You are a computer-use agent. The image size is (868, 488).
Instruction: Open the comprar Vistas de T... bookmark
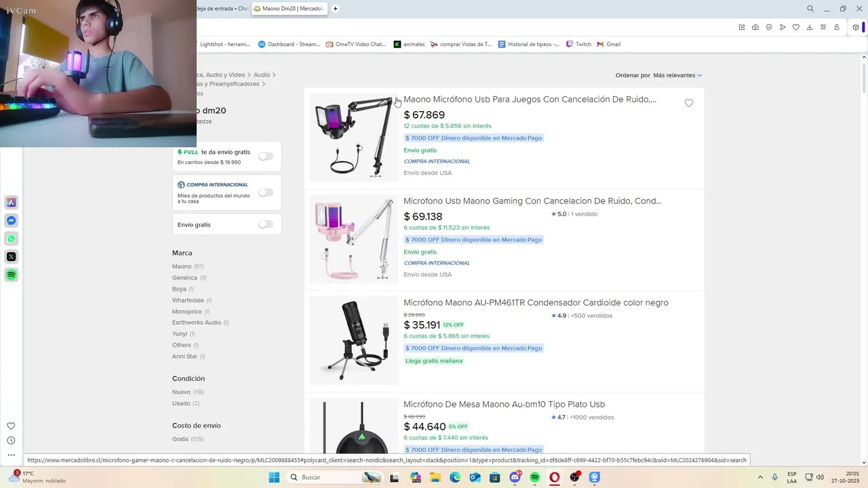[x=461, y=44]
